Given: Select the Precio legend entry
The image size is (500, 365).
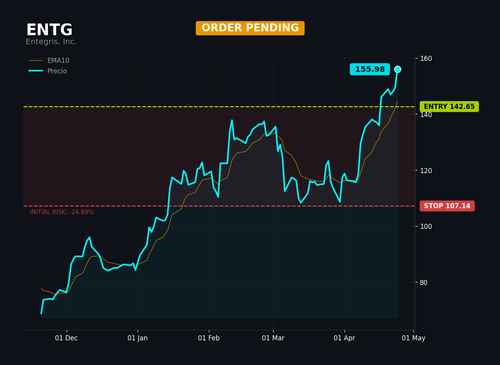Looking at the screenshot, I should 48,71.
